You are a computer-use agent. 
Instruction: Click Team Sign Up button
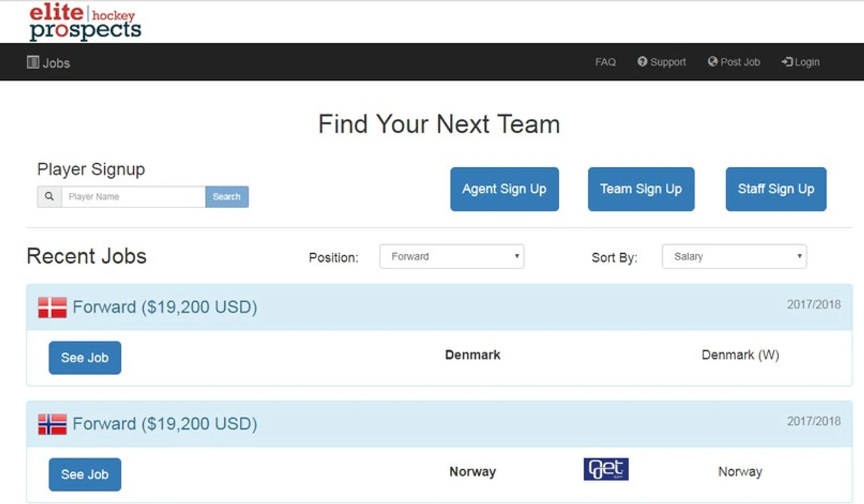tap(641, 189)
